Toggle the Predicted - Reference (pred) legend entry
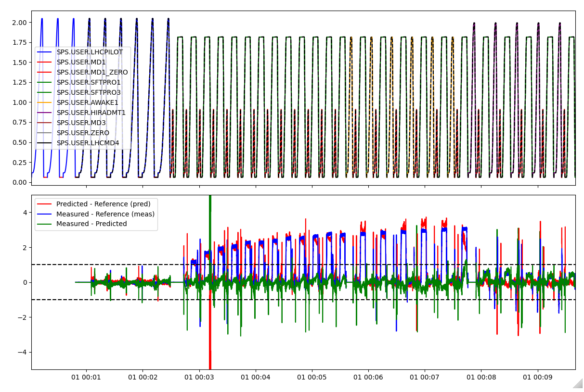584x392 pixels. tap(103, 204)
